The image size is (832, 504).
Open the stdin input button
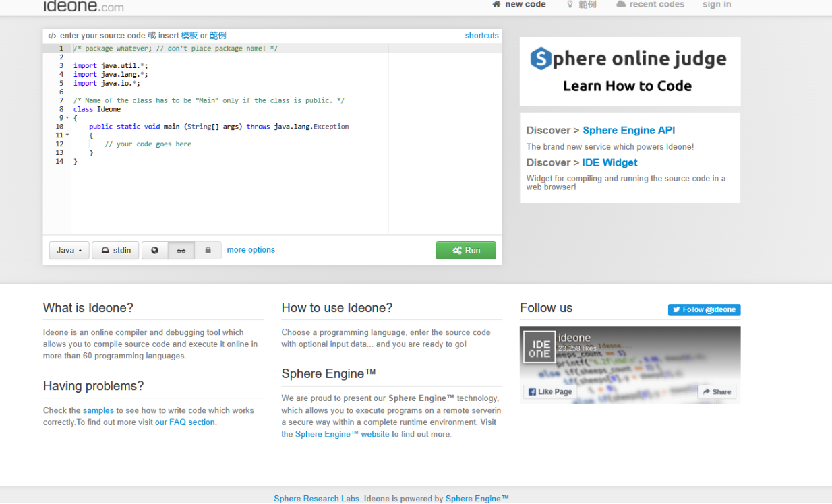[x=115, y=251]
